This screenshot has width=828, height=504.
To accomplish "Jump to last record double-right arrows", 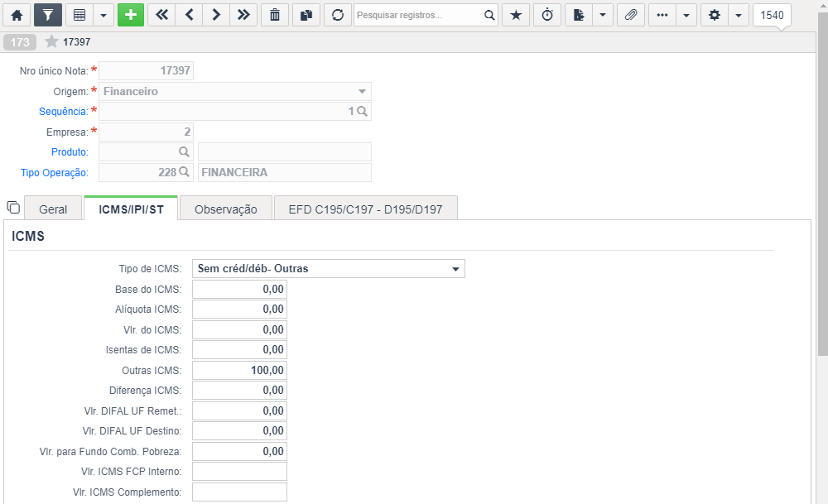I will point(243,15).
